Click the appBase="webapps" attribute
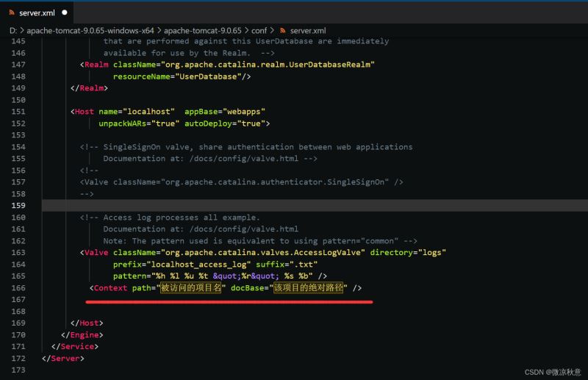 point(225,112)
